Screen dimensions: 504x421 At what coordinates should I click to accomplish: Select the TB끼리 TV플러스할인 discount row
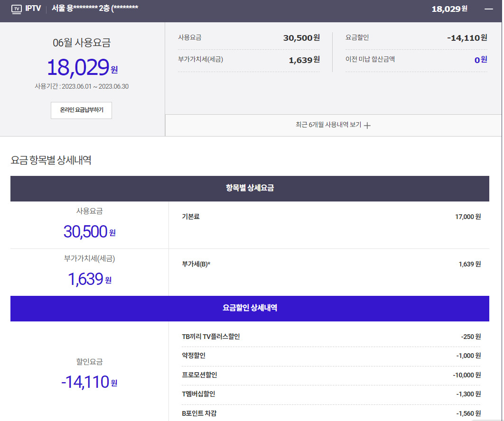[211, 337]
